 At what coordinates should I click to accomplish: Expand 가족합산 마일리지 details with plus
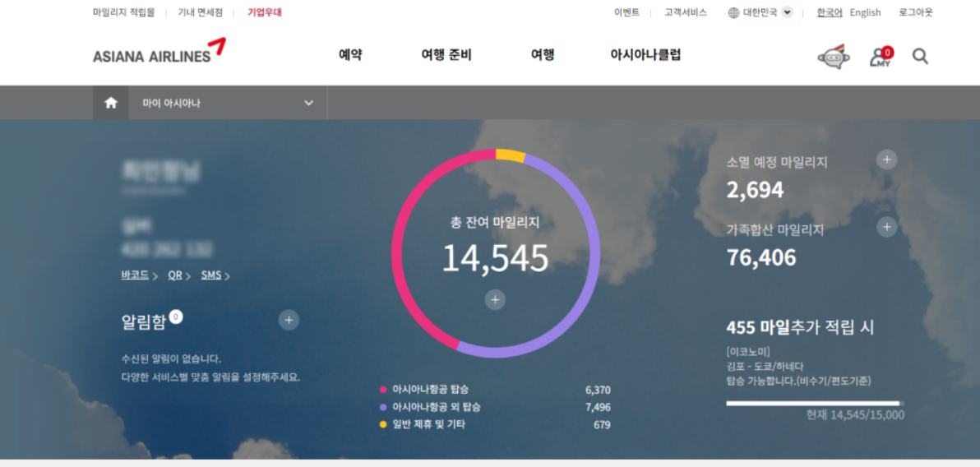pyautogui.click(x=886, y=227)
